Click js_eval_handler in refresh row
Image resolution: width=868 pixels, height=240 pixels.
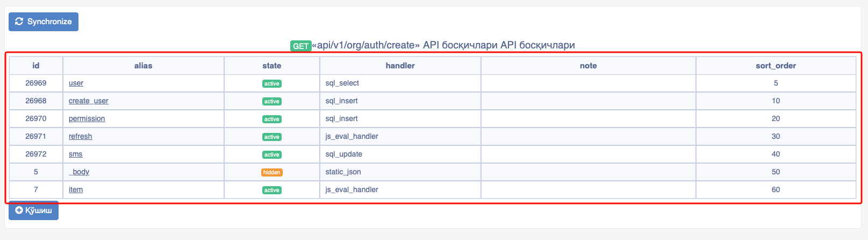(400, 136)
